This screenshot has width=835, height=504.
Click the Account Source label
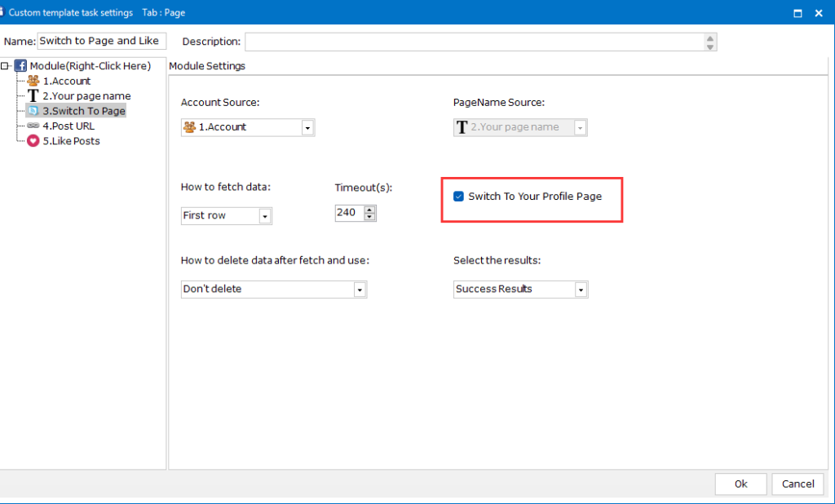click(220, 102)
